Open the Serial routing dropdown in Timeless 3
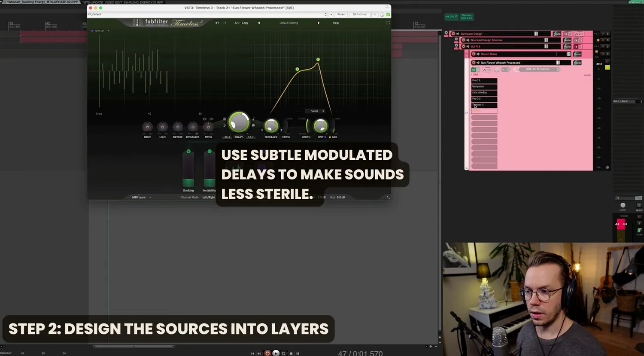Screen dimensions: 644x356 (x=316, y=111)
